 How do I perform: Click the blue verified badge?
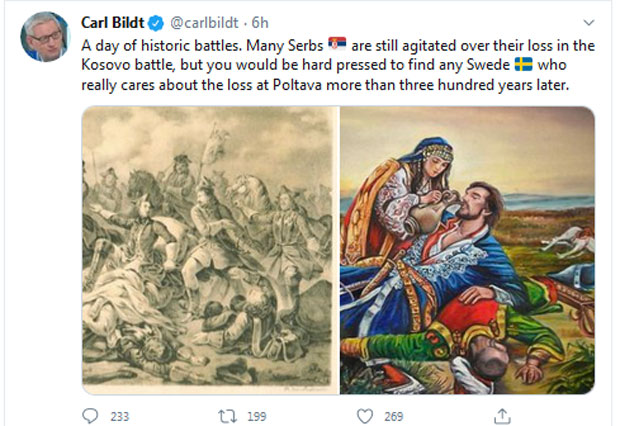click(156, 22)
